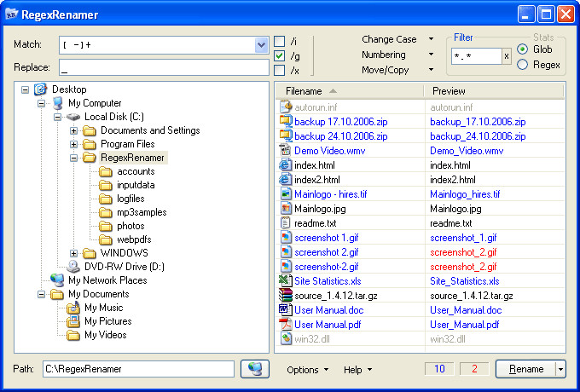Click the Match regex input field
The image size is (580, 392).
[x=157, y=45]
